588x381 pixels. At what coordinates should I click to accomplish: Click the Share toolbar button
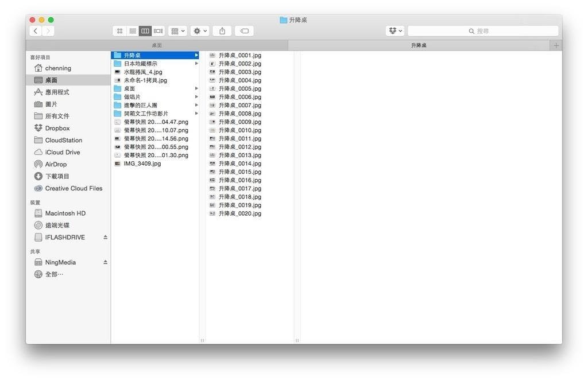222,31
